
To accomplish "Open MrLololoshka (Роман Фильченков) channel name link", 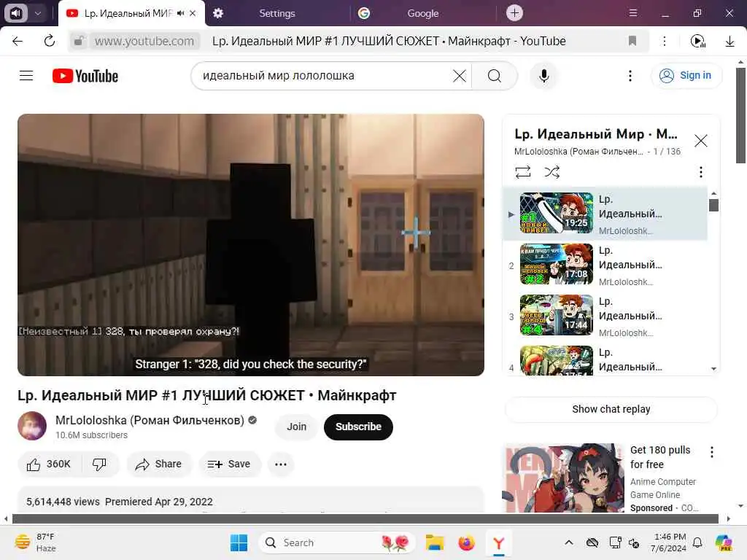I will pyautogui.click(x=150, y=420).
